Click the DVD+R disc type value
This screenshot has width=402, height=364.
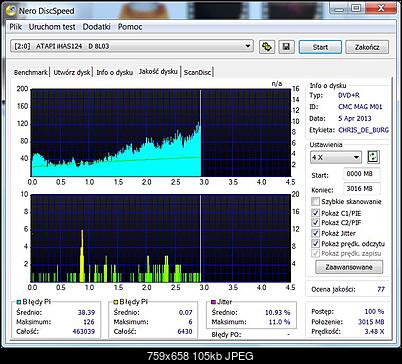pos(349,95)
